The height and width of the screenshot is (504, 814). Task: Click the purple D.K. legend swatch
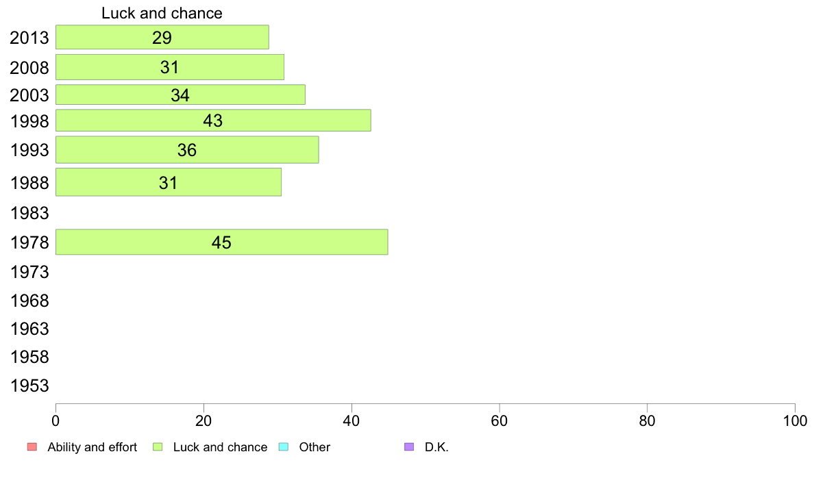(409, 447)
